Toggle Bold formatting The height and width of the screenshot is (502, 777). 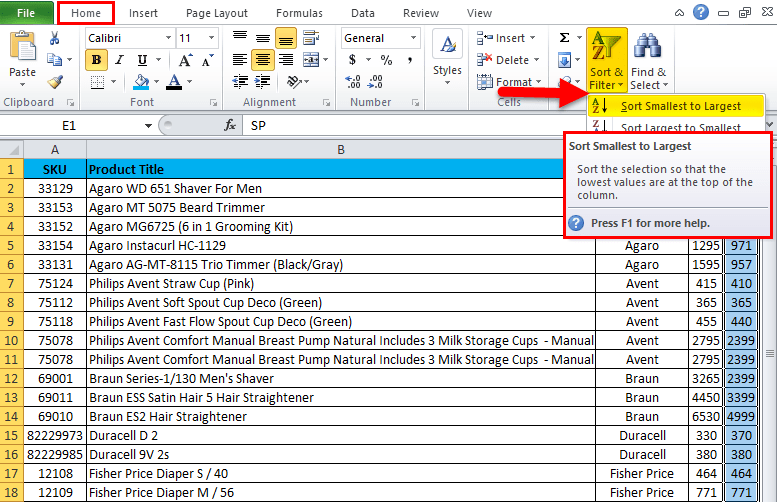[97, 60]
